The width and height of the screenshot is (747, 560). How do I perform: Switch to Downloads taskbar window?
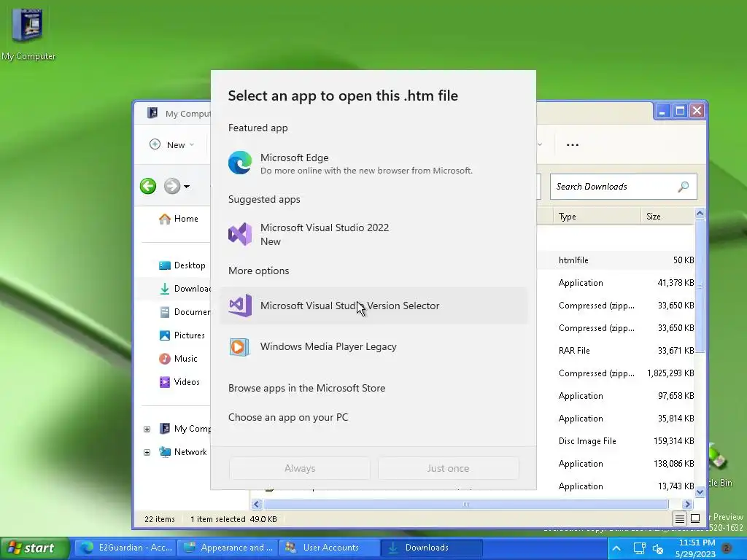pos(432,548)
